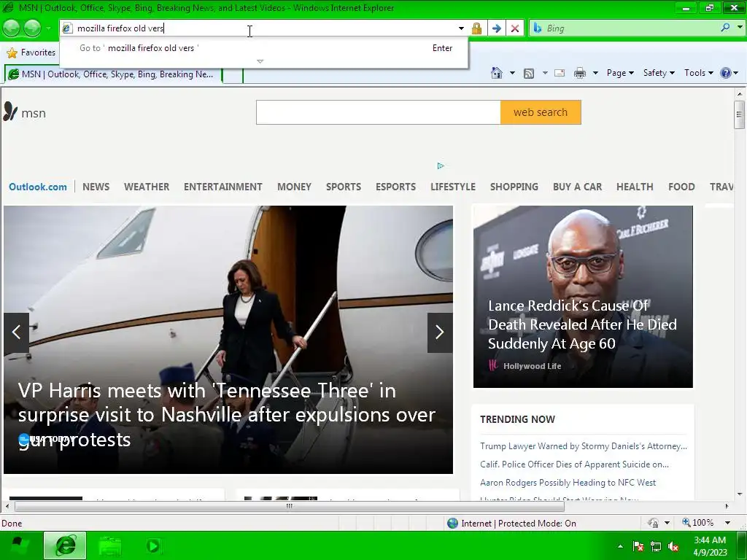Open the LIFESTYLE section link
This screenshot has height=560, width=747.
(453, 187)
